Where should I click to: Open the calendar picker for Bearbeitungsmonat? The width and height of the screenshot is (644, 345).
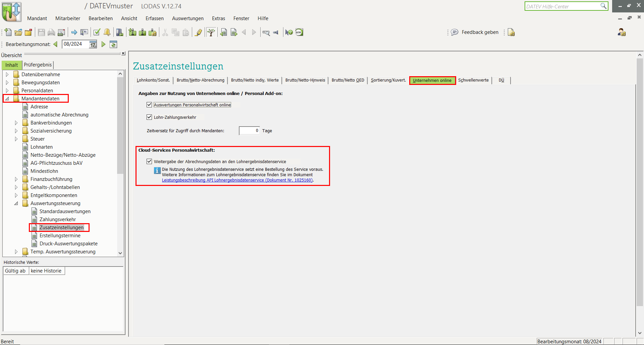tap(93, 44)
